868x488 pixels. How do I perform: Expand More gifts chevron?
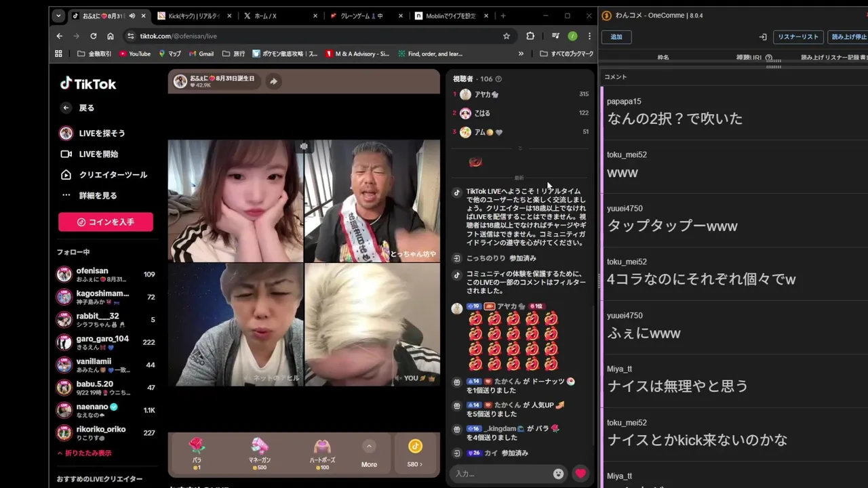[369, 446]
